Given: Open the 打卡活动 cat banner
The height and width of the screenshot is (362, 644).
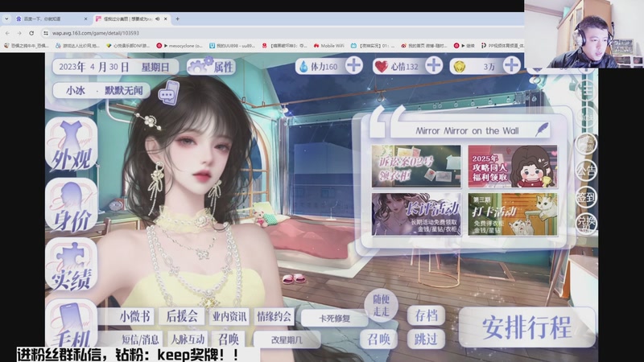Looking at the screenshot, I should point(513,214).
